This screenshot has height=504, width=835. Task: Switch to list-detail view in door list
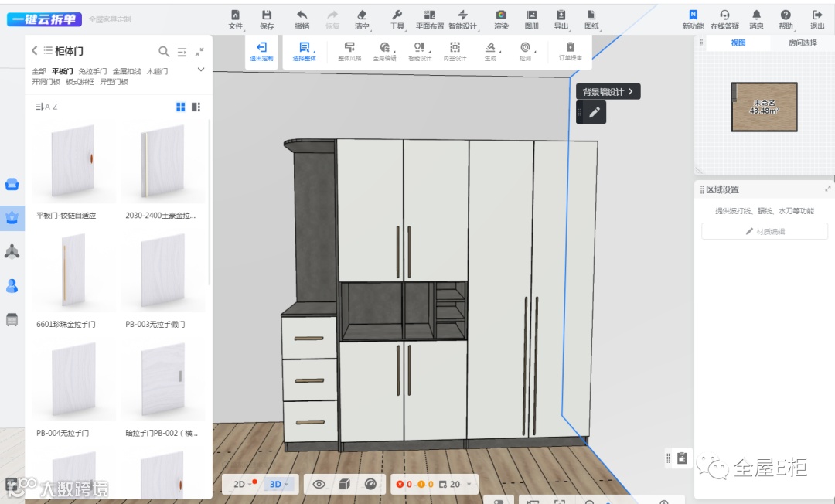click(196, 107)
